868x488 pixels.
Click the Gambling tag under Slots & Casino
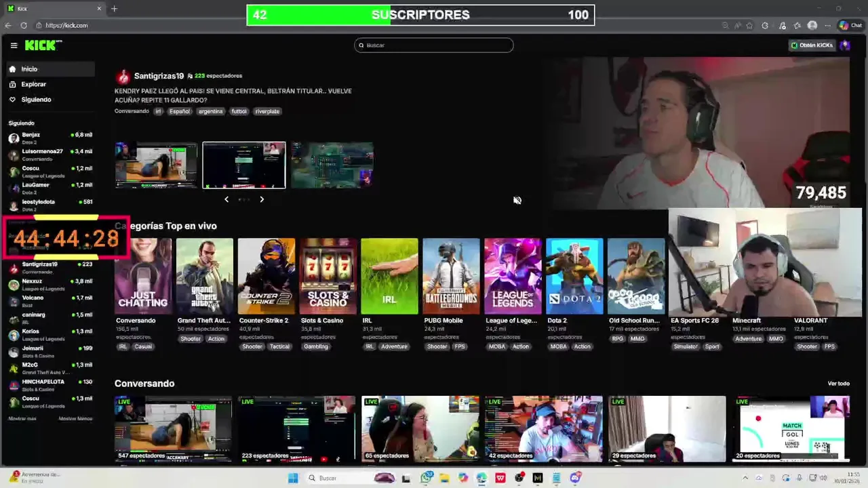pos(316,346)
